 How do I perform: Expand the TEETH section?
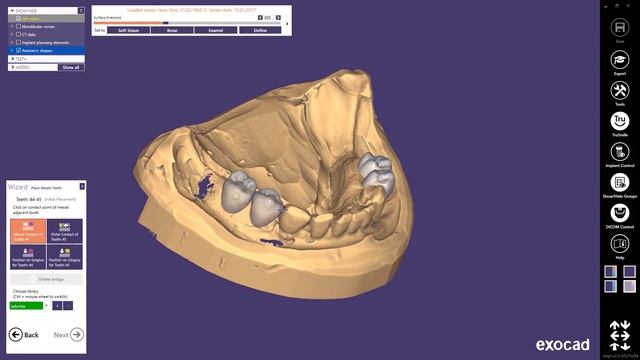13,59
